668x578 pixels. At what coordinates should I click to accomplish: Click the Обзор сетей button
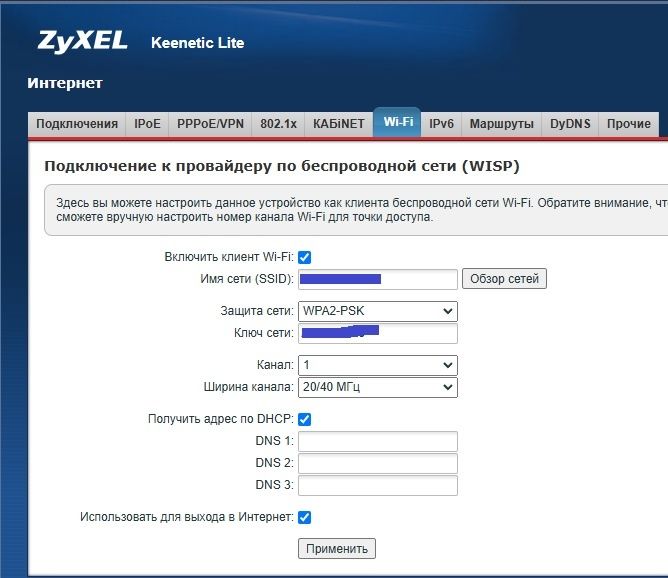(x=504, y=279)
